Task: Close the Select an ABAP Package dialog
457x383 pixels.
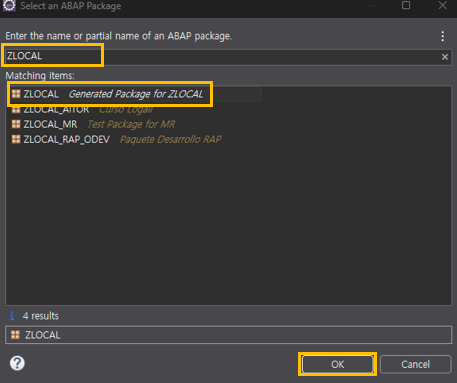Action: [x=442, y=5]
